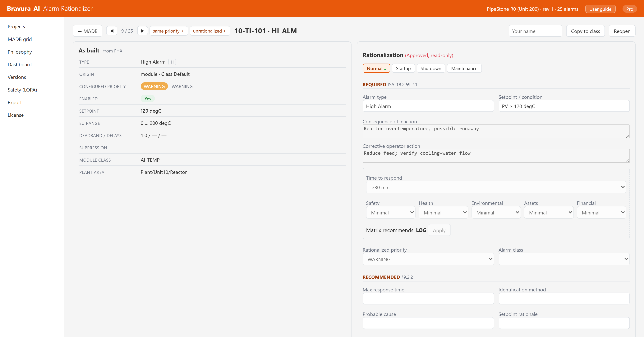Click the Max response time field
This screenshot has height=337, width=644.
coord(428,299)
